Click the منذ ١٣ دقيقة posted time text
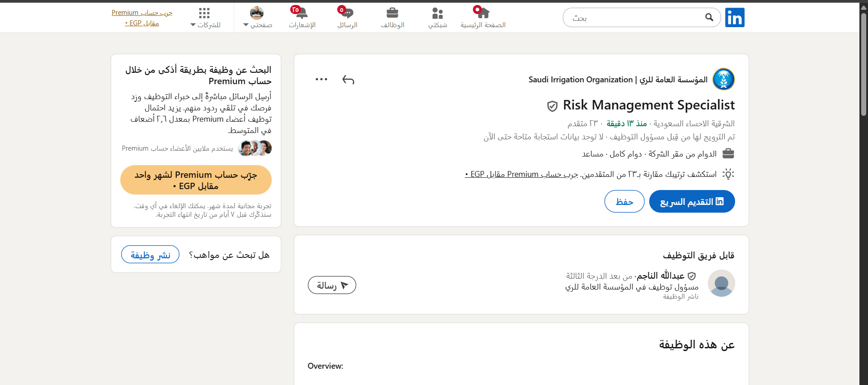Image resolution: width=868 pixels, height=385 pixels. coord(627,124)
